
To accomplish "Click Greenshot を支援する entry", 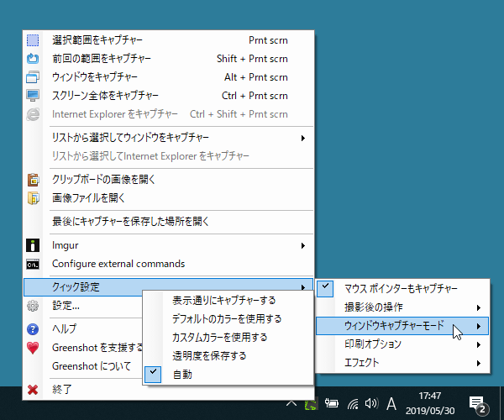I will point(83,348).
